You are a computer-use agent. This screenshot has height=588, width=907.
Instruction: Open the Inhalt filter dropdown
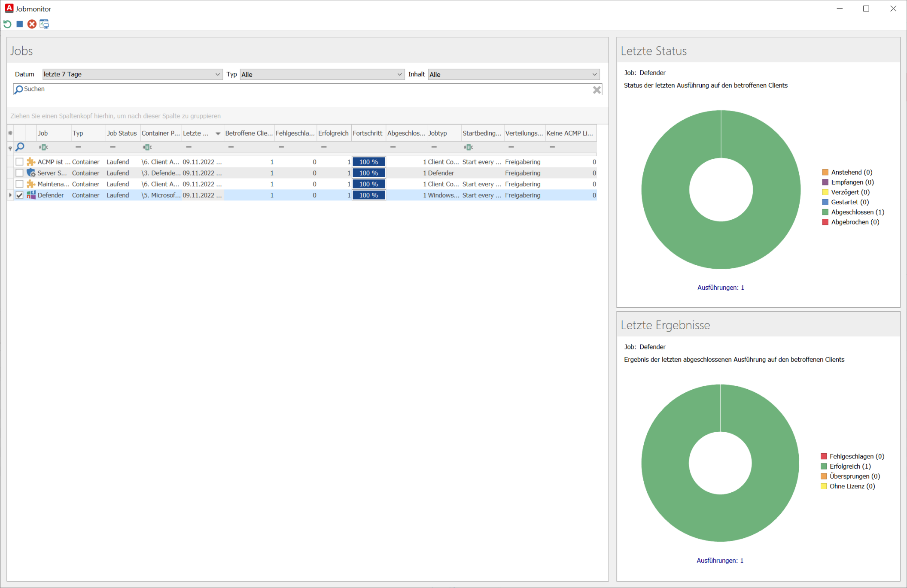pyautogui.click(x=594, y=74)
